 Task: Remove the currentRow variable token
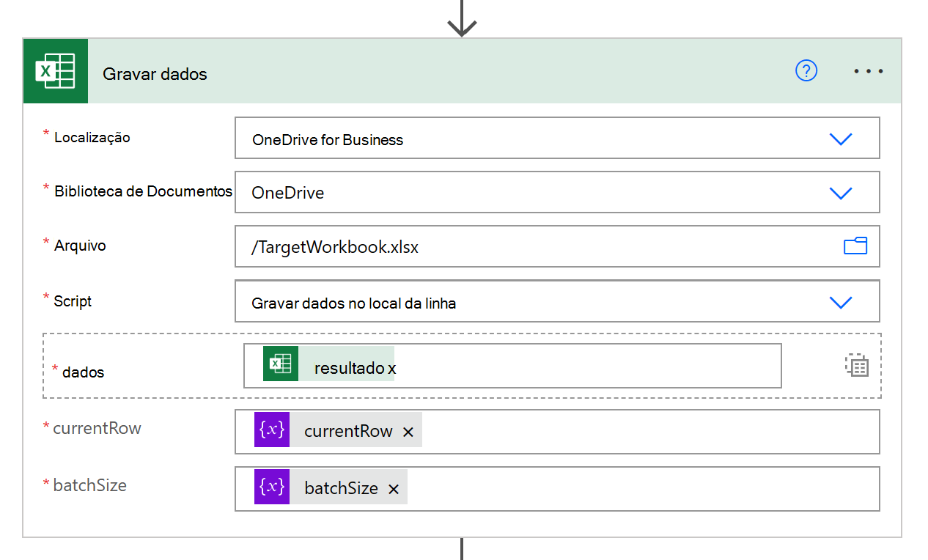coord(408,432)
